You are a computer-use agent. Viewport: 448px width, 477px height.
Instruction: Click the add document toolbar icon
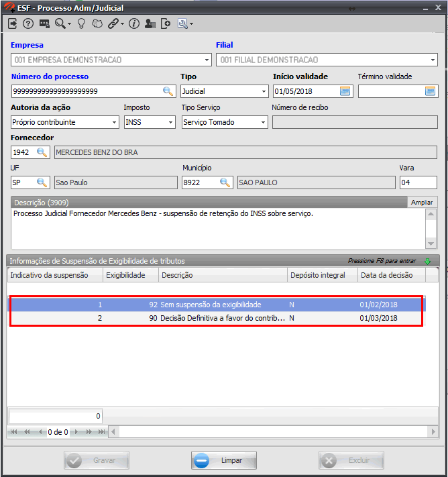click(x=166, y=23)
